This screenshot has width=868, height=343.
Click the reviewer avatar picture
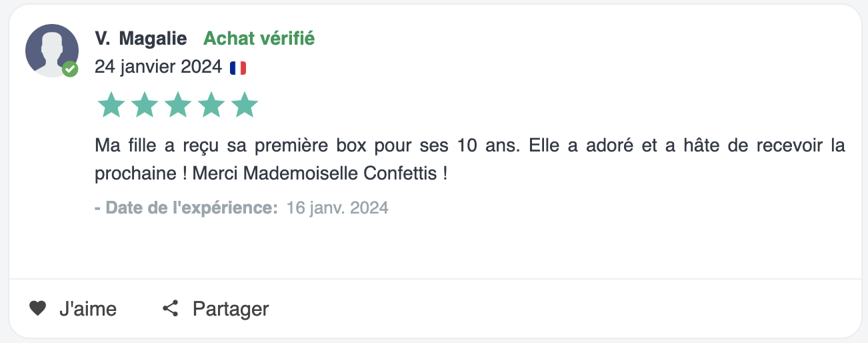point(52,51)
